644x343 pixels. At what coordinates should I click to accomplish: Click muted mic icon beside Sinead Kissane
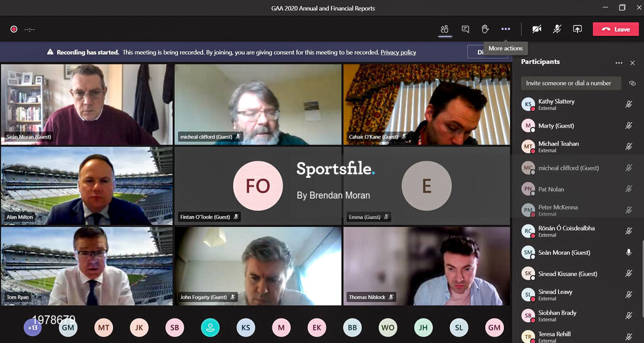pos(628,274)
